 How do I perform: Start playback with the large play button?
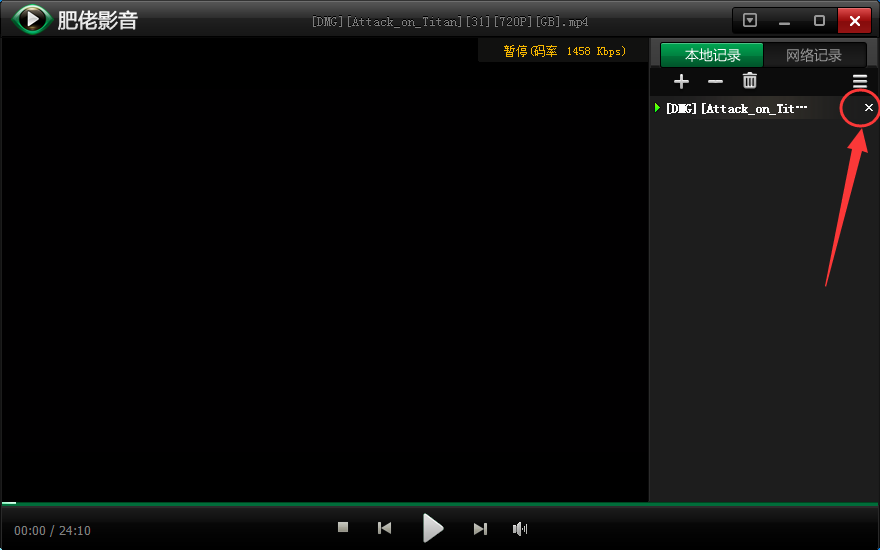pos(433,528)
